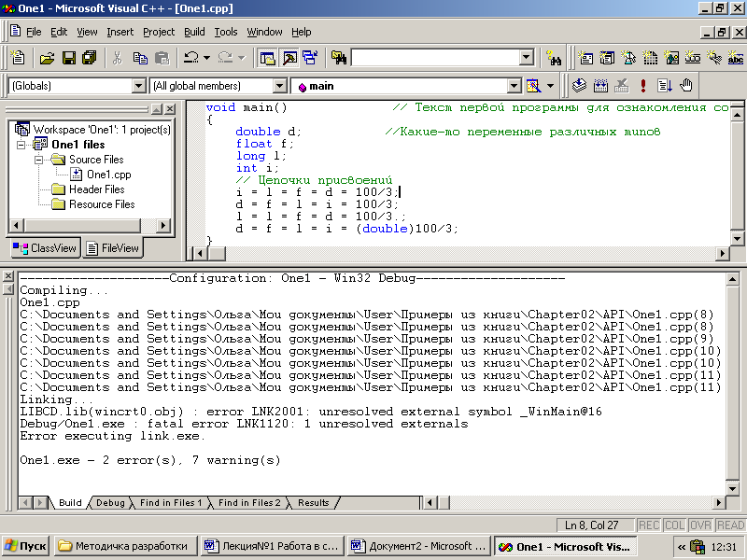
Task: Click the red exclamation Execute Program icon
Action: click(643, 86)
